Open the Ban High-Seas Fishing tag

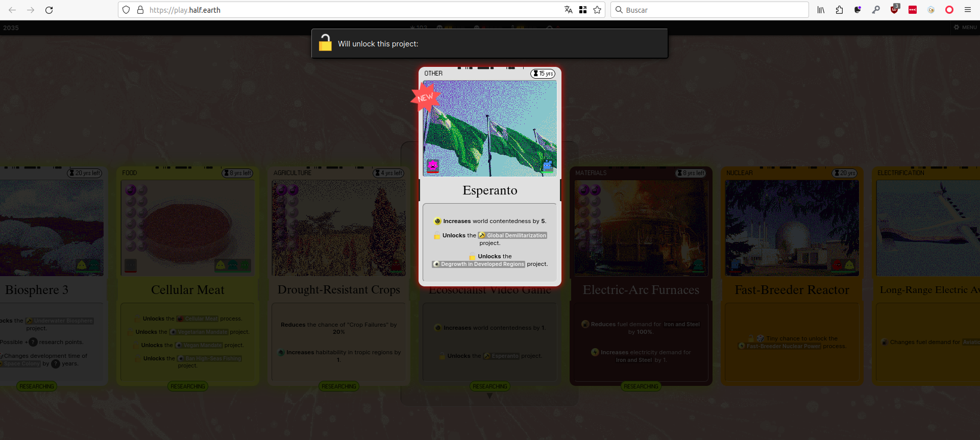click(209, 358)
